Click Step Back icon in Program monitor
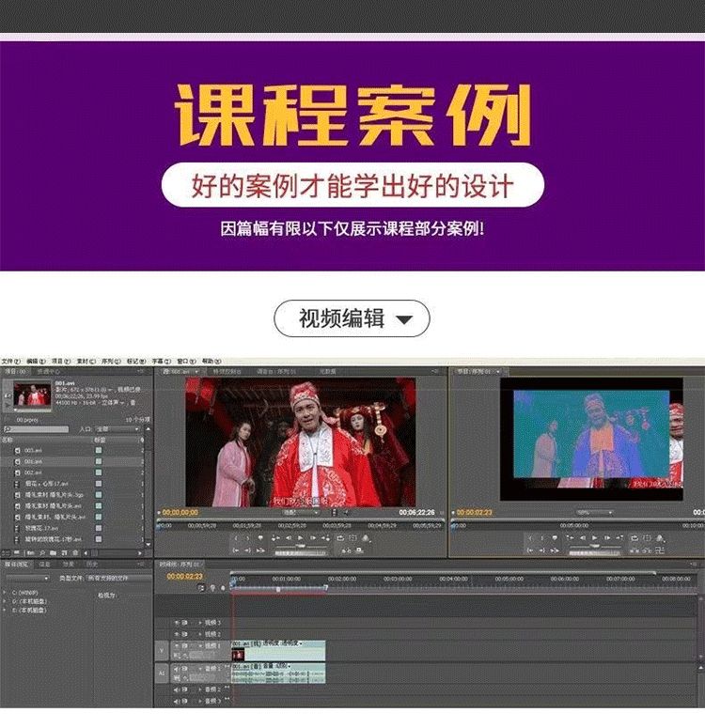 (x=582, y=538)
